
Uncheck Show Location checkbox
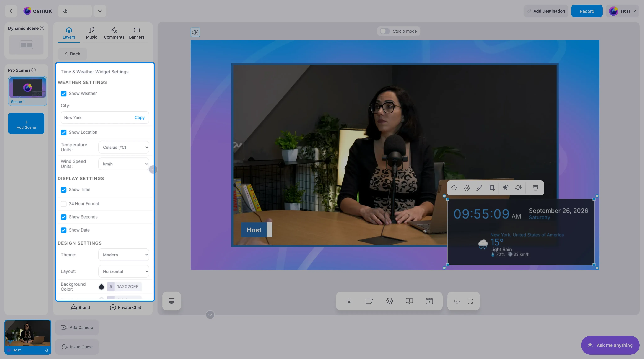point(63,132)
